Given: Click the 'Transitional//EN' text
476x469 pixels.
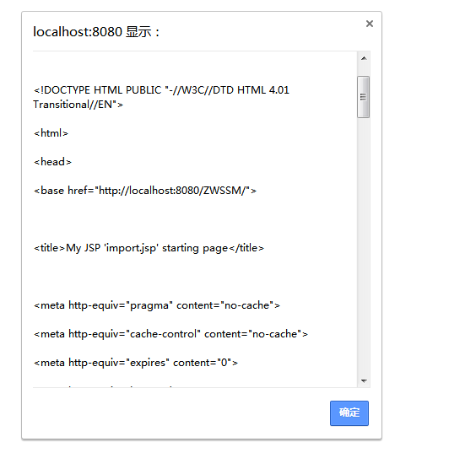Looking at the screenshot, I should [x=73, y=105].
